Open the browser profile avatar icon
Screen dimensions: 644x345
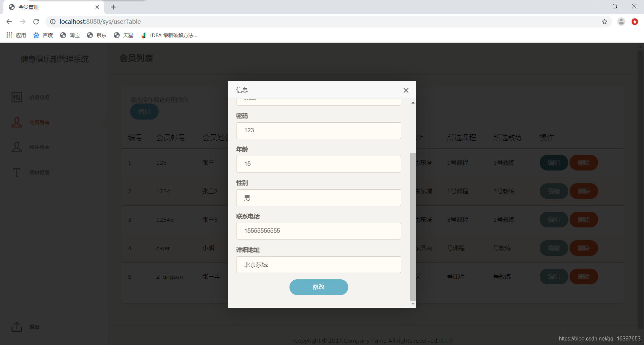tap(621, 22)
